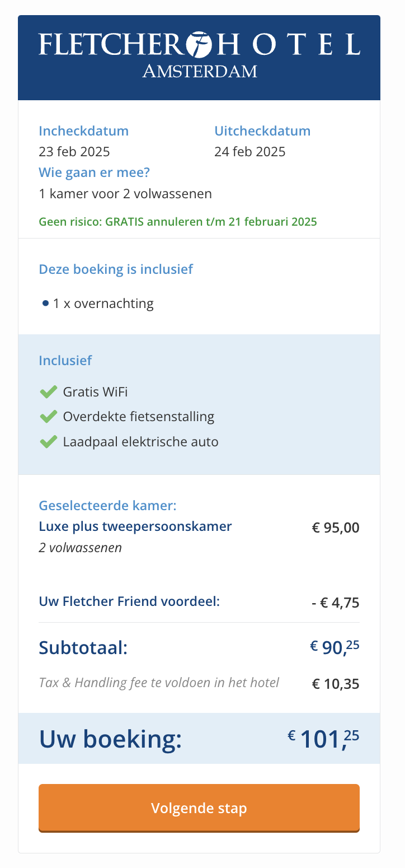Click the Fletcher Hotel Amsterdam header banner
The image size is (405, 868).
199,58
